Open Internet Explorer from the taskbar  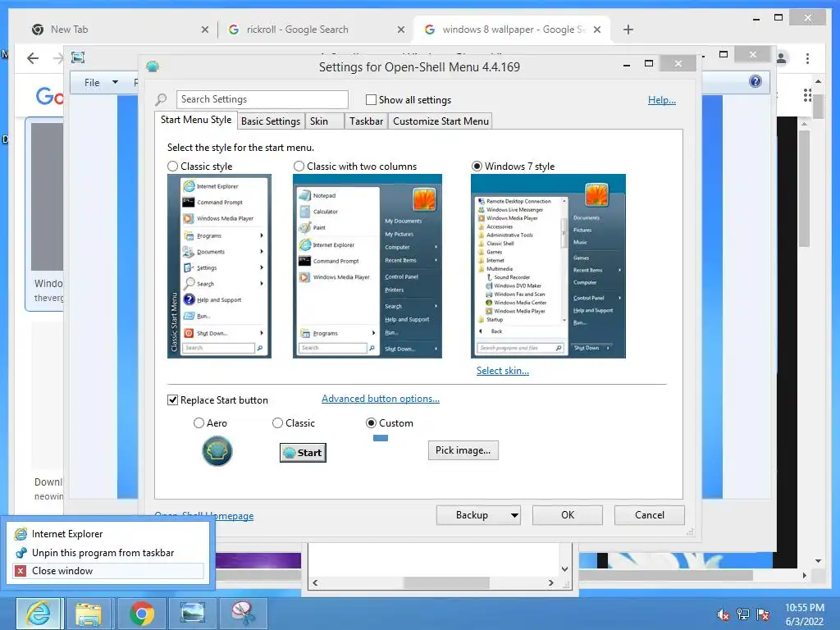[x=39, y=614]
